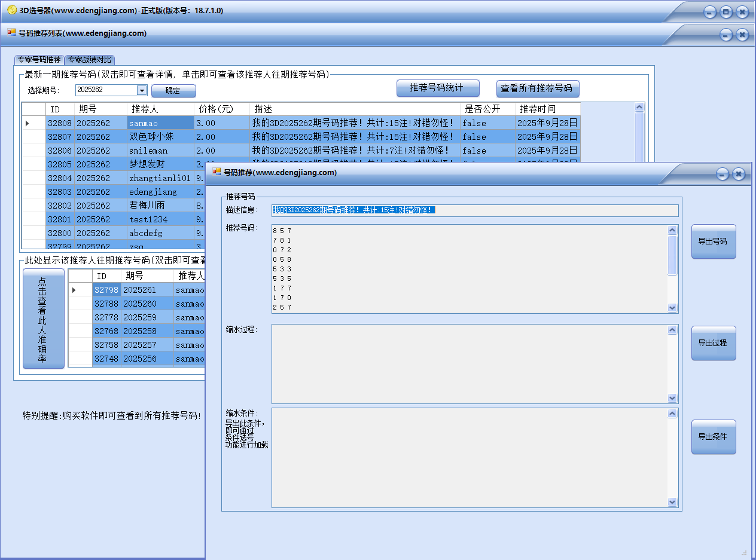Minimize the 号码推荐 dialog window
Screen dimensions: 756x560
723,174
